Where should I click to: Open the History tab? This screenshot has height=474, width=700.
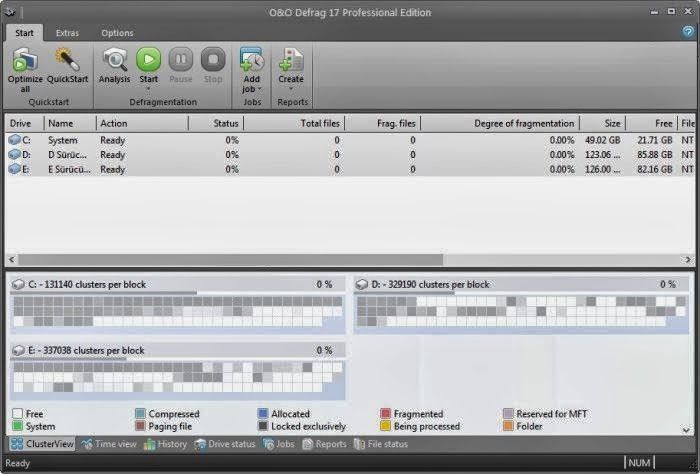tap(166, 444)
